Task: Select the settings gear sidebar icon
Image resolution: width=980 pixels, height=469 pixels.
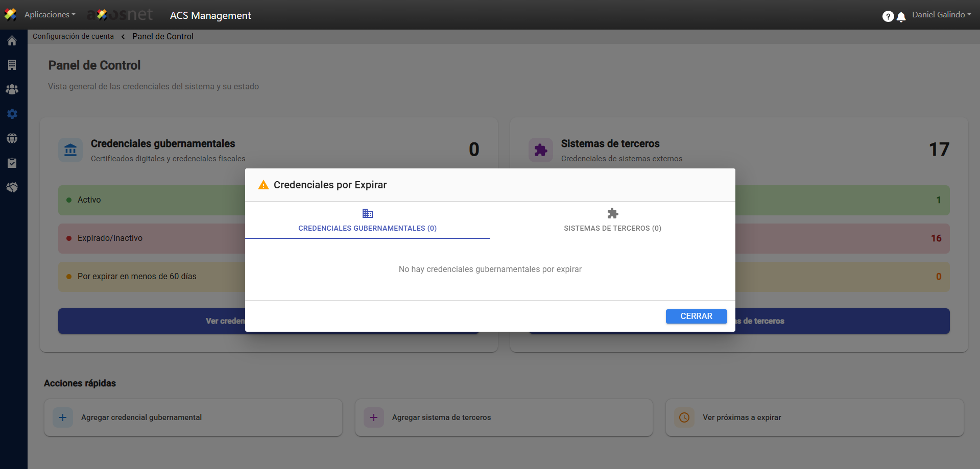Action: 12,114
